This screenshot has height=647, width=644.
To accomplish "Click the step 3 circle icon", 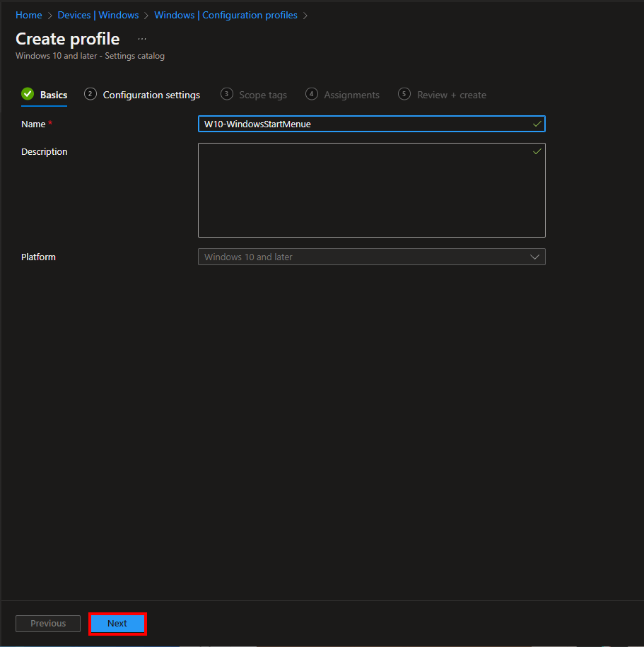I will [x=226, y=94].
